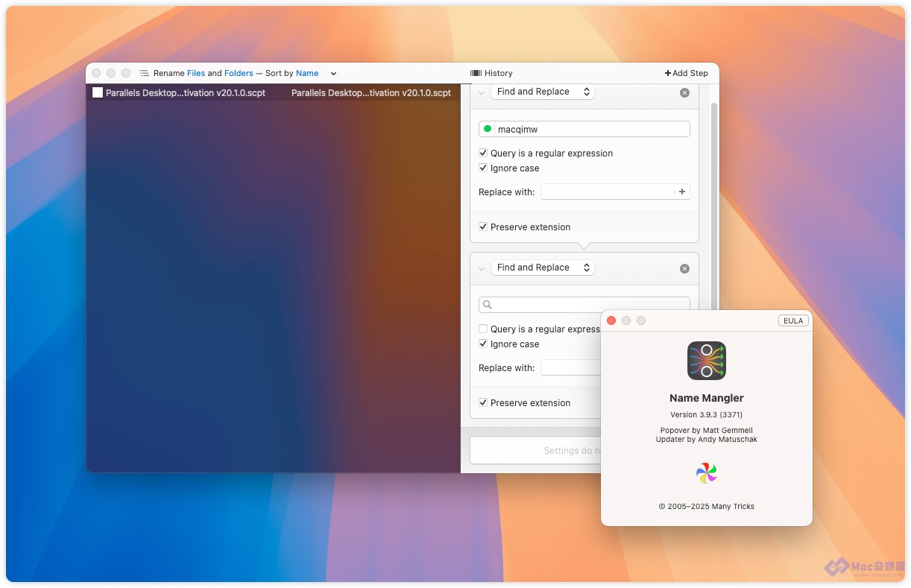Image resolution: width=911 pixels, height=588 pixels.
Task: Click the magnifier icon in second search field
Action: (487, 305)
